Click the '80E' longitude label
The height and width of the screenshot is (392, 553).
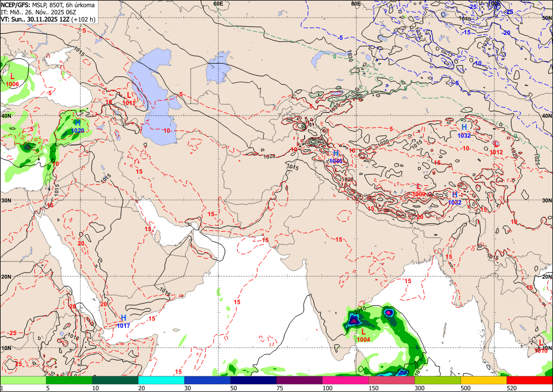pyautogui.click(x=356, y=3)
